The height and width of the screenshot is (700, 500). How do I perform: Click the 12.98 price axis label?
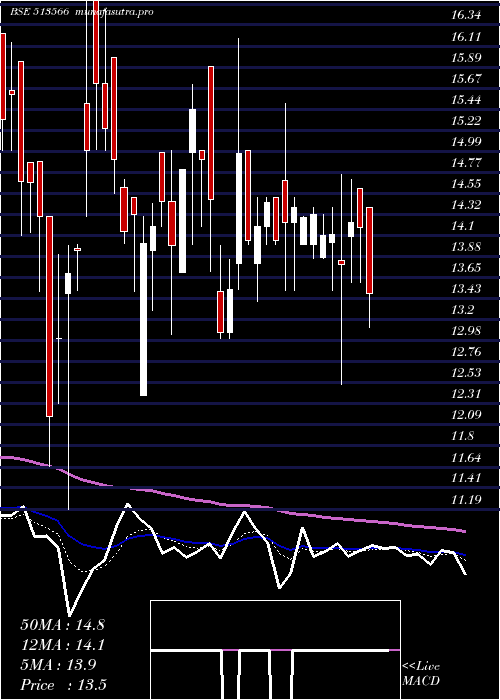click(x=466, y=331)
